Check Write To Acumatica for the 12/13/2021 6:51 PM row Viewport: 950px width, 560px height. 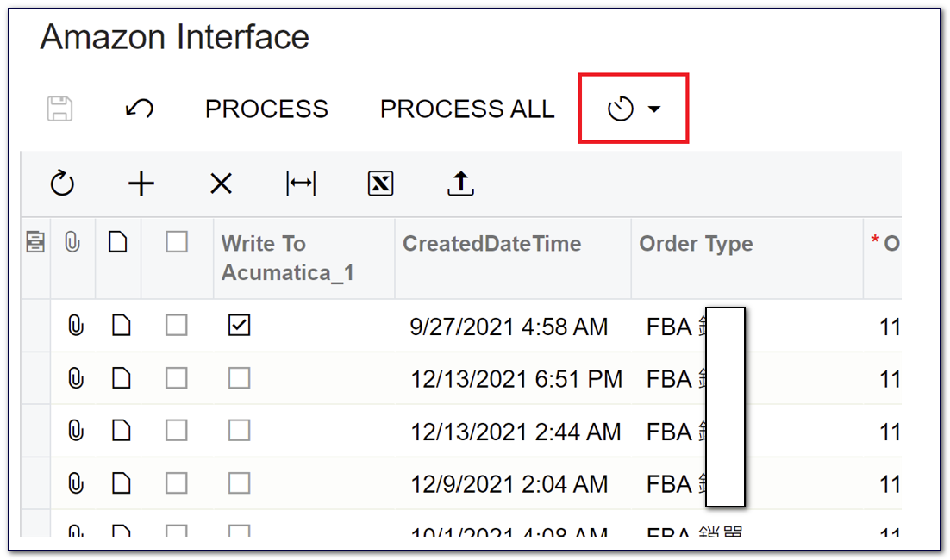pos(240,378)
